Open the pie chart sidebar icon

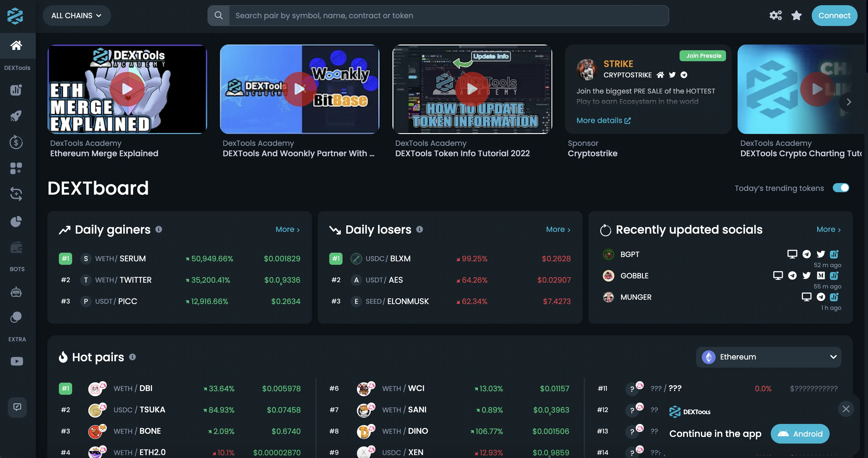(16, 221)
